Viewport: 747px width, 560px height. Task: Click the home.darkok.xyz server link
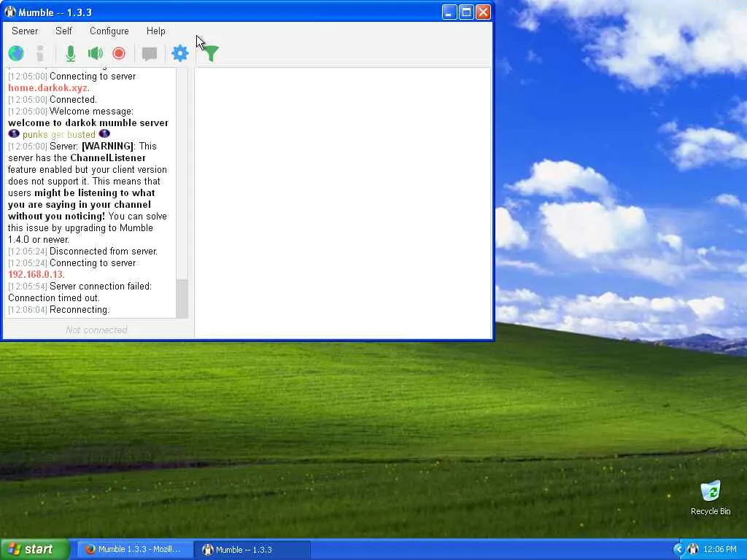(47, 88)
